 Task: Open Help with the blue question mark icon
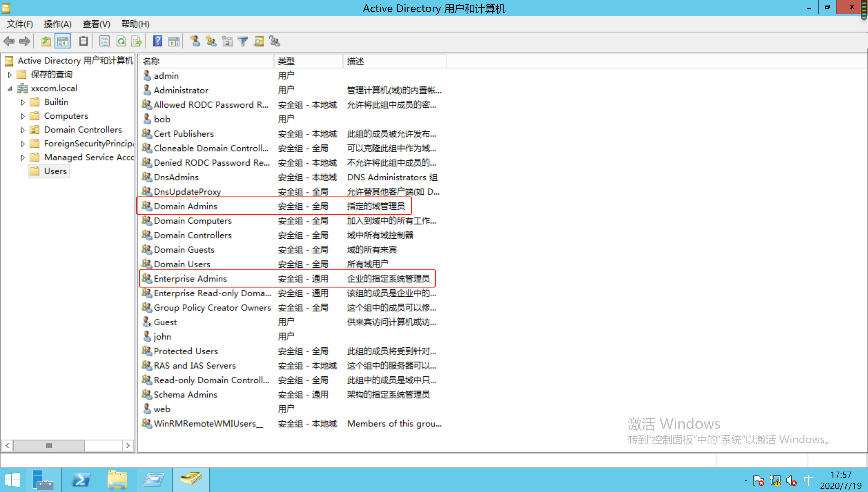[x=158, y=41]
